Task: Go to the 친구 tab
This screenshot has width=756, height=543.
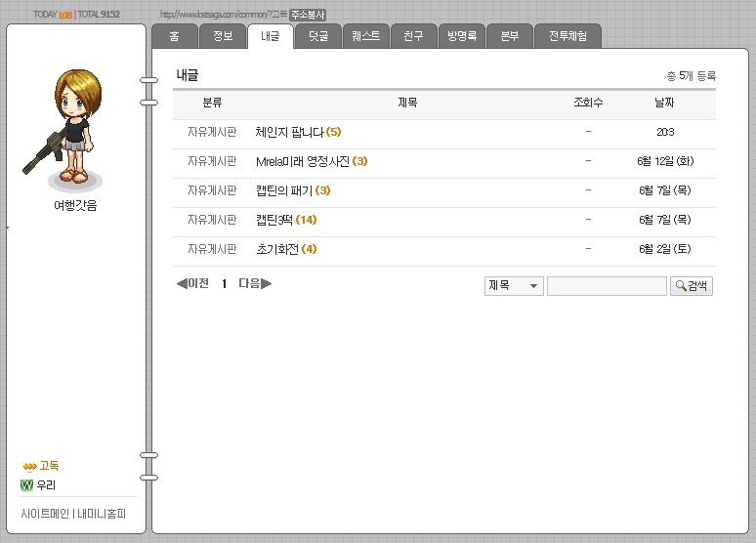Action: (x=414, y=36)
